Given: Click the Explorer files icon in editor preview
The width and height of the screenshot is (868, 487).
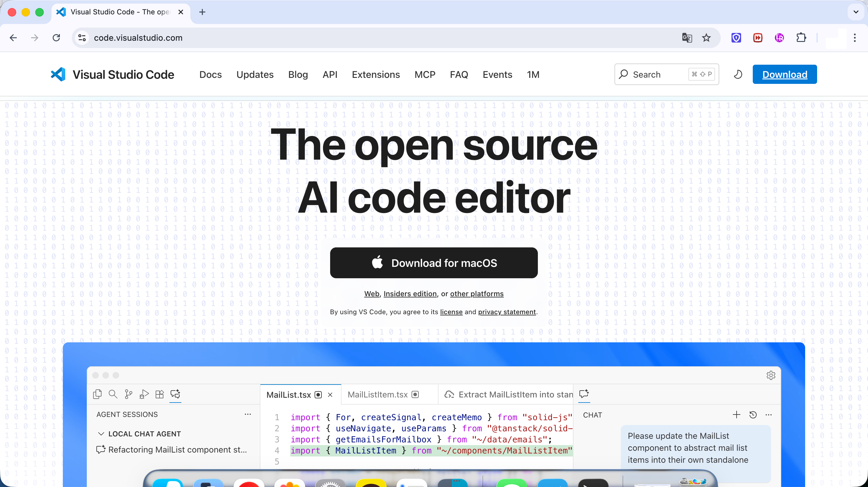Looking at the screenshot, I should 97,394.
